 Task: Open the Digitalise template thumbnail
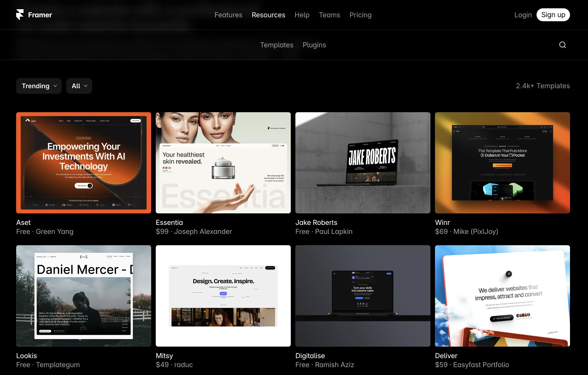click(363, 296)
